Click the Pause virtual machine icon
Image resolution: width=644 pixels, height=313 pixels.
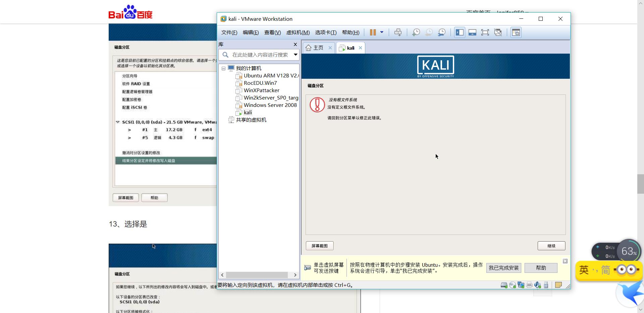[373, 33]
